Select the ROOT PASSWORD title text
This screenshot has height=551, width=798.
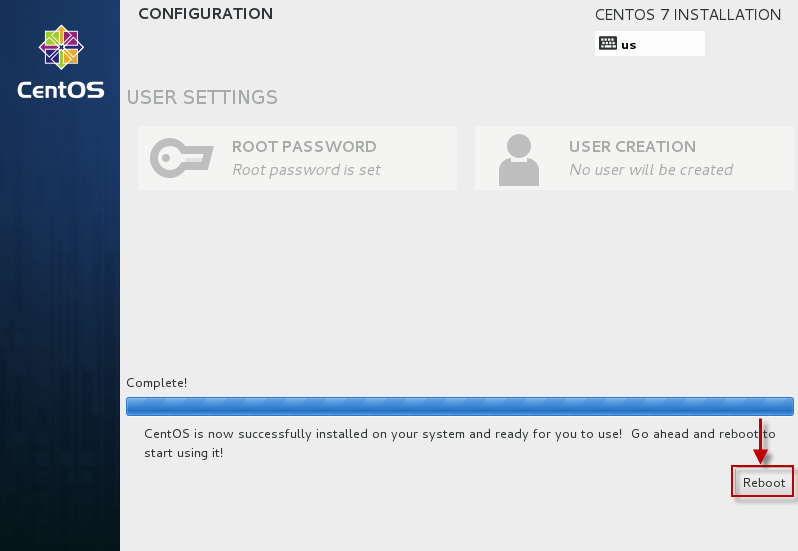pyautogui.click(x=304, y=147)
